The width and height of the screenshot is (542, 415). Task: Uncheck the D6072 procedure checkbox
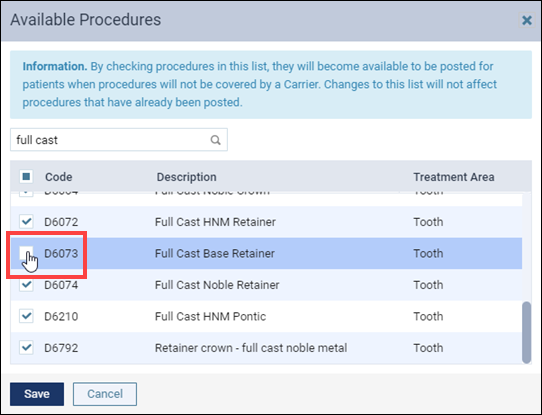(26, 221)
